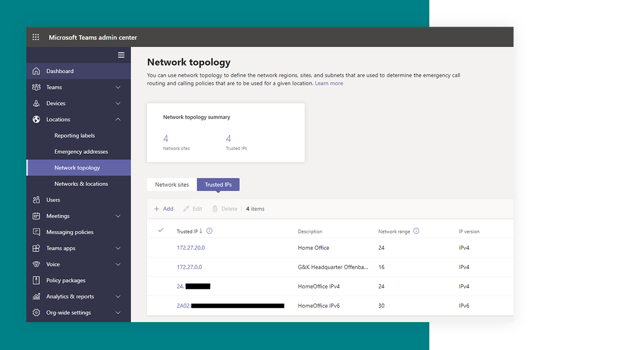This screenshot has height=350, width=644.
Task: Click the Locations globe icon
Action: point(36,120)
